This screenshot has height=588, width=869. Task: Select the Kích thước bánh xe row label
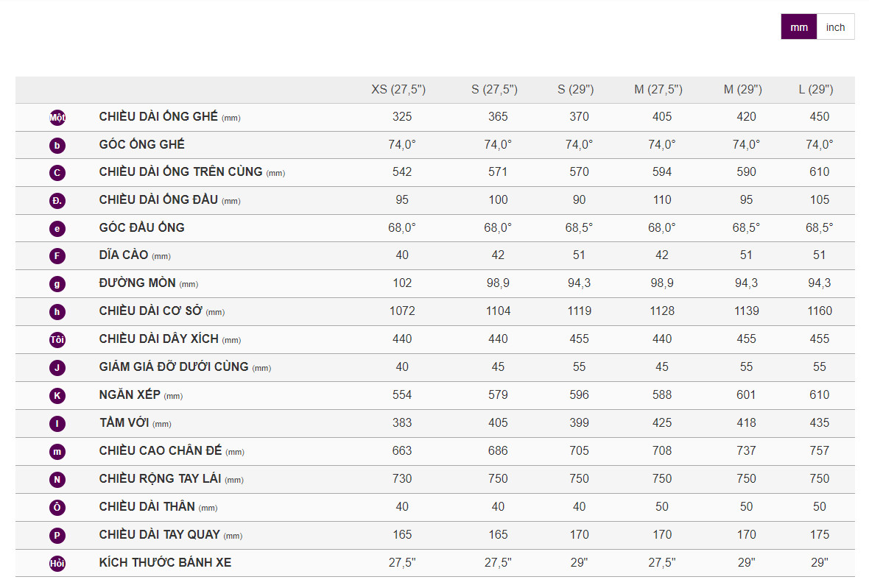pos(165,562)
